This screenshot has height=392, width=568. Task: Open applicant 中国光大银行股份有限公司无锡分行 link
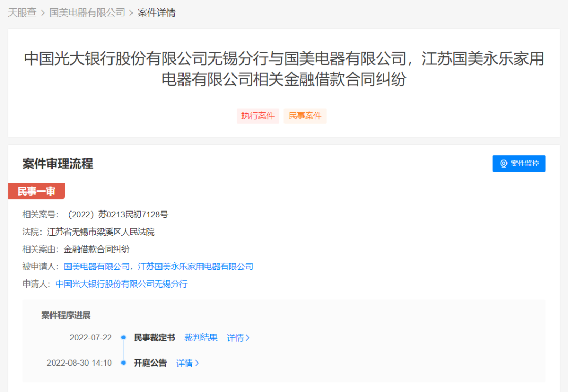click(121, 284)
